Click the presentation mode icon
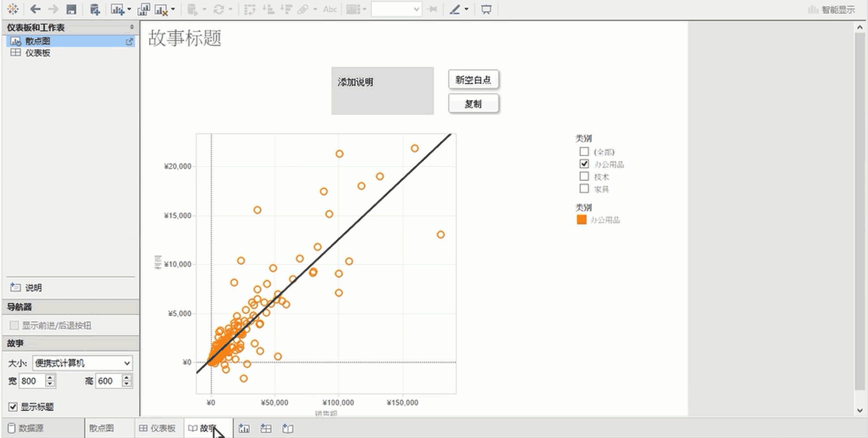Image resolution: width=868 pixels, height=438 pixels. [x=486, y=9]
